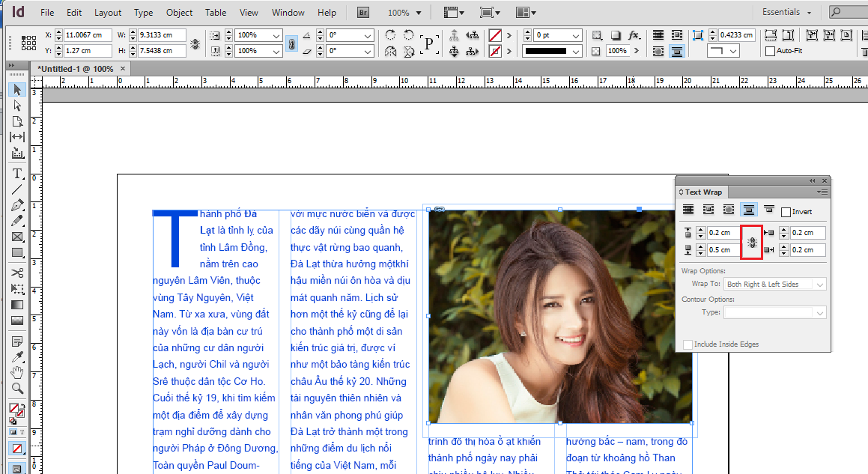Choose the Gradient Swatch tool
Screen dimensions: 868x474
click(x=16, y=305)
